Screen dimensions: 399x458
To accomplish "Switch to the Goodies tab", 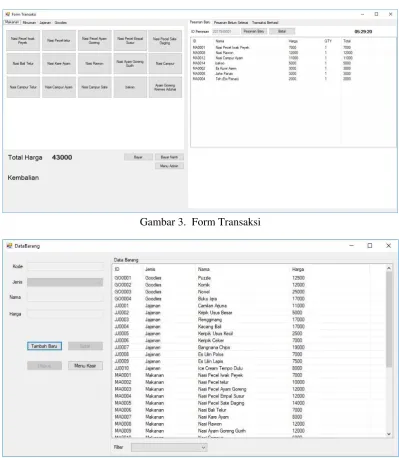I will [x=61, y=22].
